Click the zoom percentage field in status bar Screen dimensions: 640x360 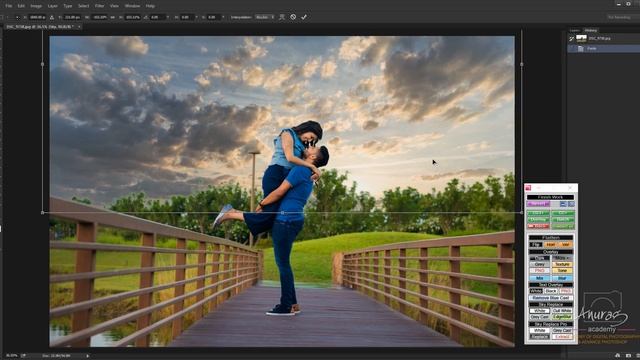point(11,356)
